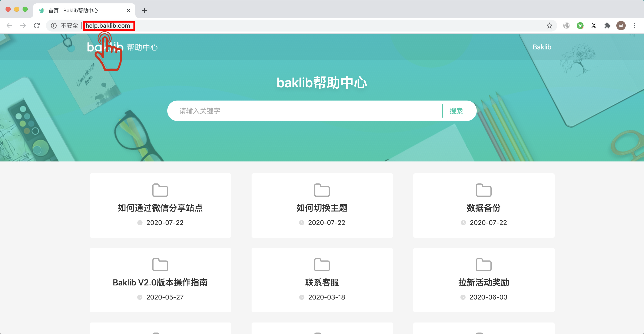Click folder icon above 拉新活动奖励
This screenshot has height=334, width=644.
[x=484, y=264]
